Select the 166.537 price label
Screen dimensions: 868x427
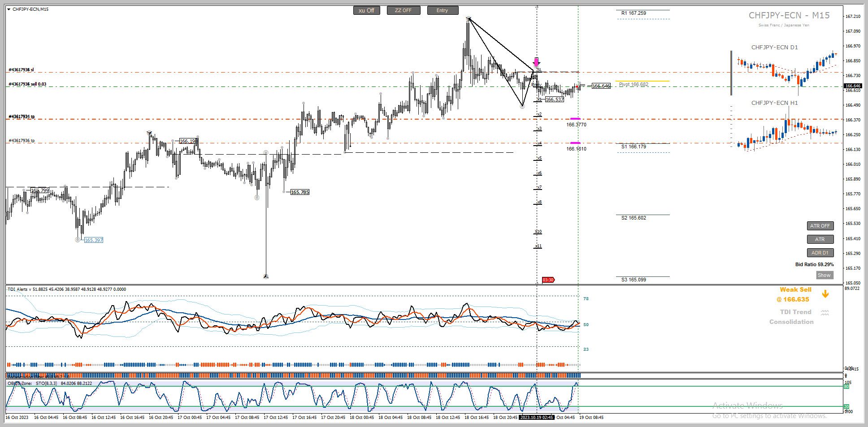point(555,99)
